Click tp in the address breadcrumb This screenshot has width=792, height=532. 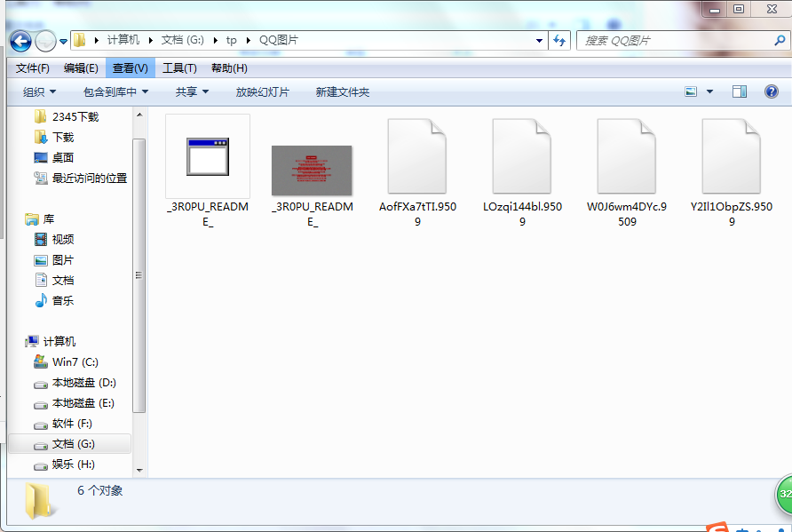(232, 40)
